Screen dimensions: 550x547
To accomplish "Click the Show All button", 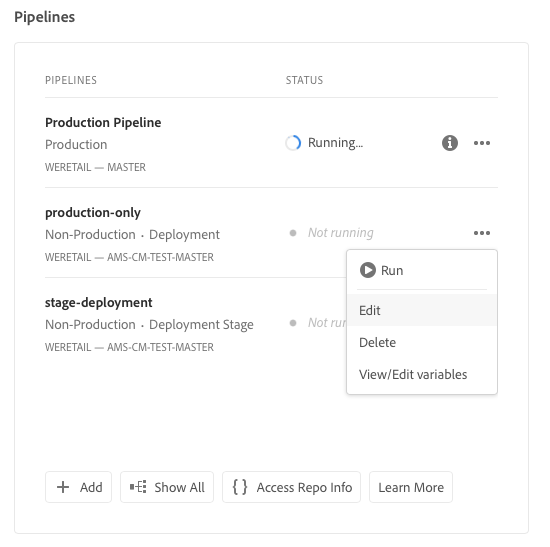I will click(x=167, y=487).
